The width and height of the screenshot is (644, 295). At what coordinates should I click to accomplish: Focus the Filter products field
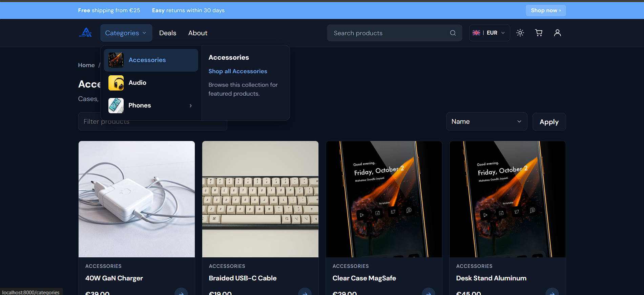152,121
